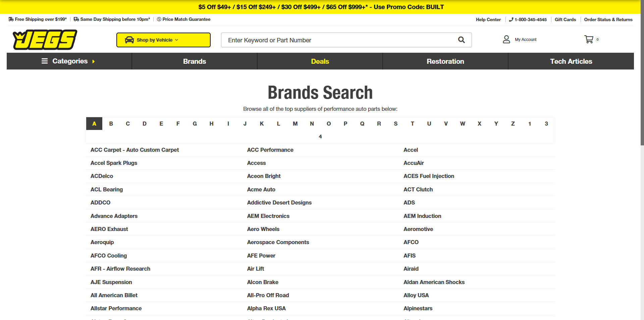
Task: Open the Deals navigation tab
Action: (x=320, y=61)
